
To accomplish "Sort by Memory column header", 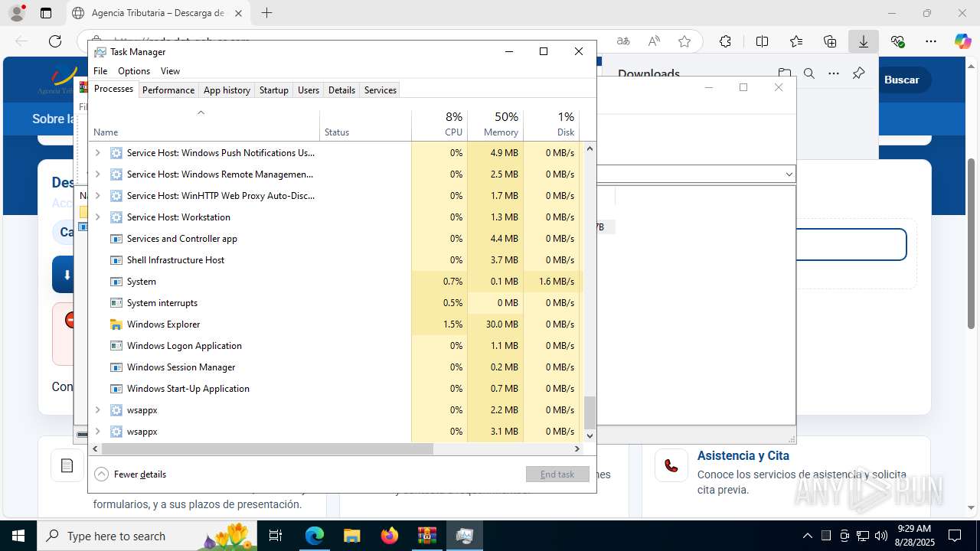I will [495, 126].
